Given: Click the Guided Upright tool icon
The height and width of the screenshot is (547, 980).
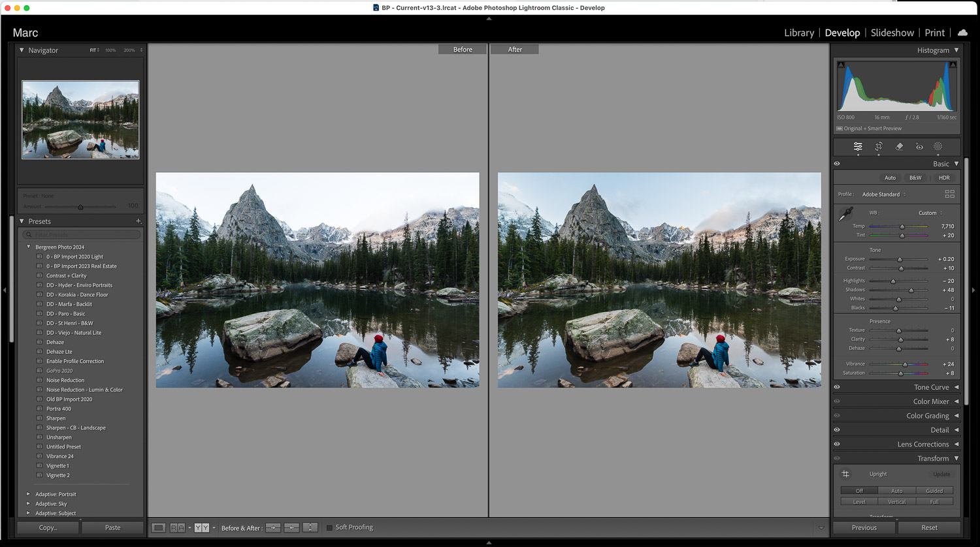Looking at the screenshot, I should pyautogui.click(x=845, y=474).
